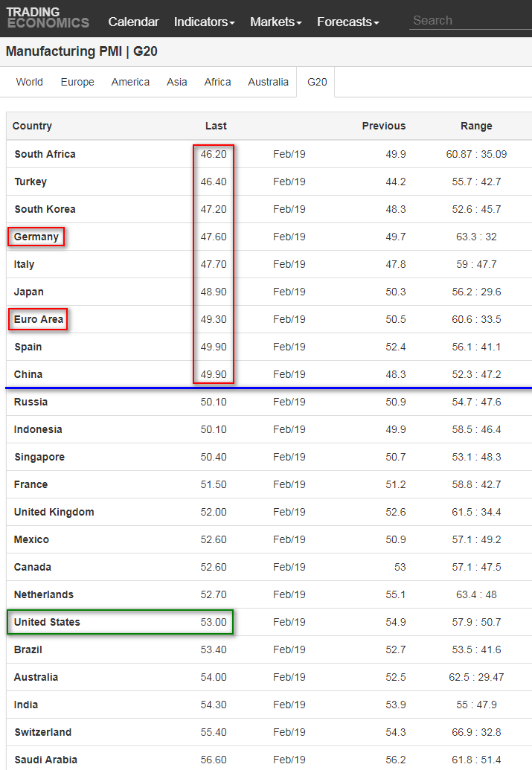Sort by the Last column header
This screenshot has width=532, height=770.
tap(216, 126)
